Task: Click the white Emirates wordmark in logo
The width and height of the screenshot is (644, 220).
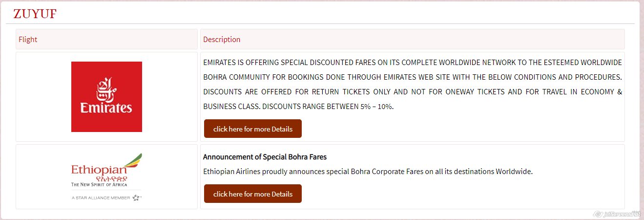Action: point(106,108)
